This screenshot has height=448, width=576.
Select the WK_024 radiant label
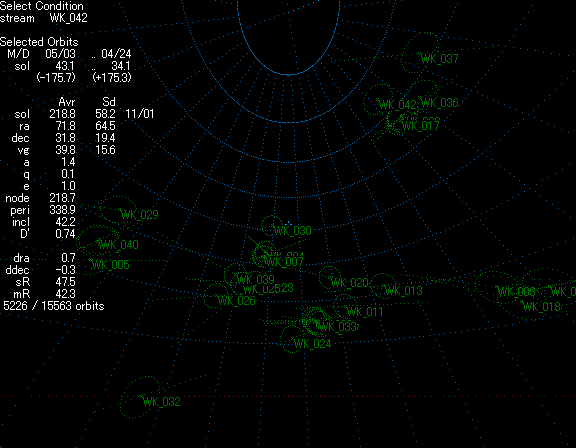pyautogui.click(x=312, y=344)
